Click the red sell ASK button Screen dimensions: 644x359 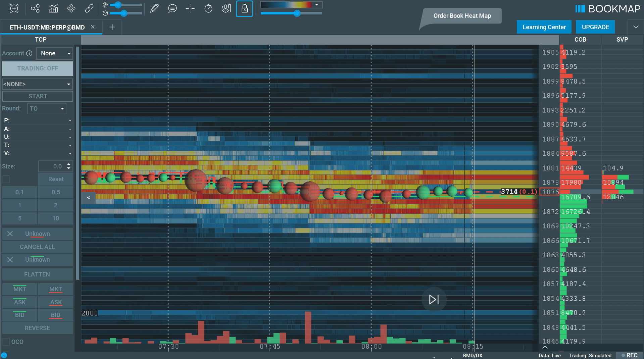tap(55, 302)
